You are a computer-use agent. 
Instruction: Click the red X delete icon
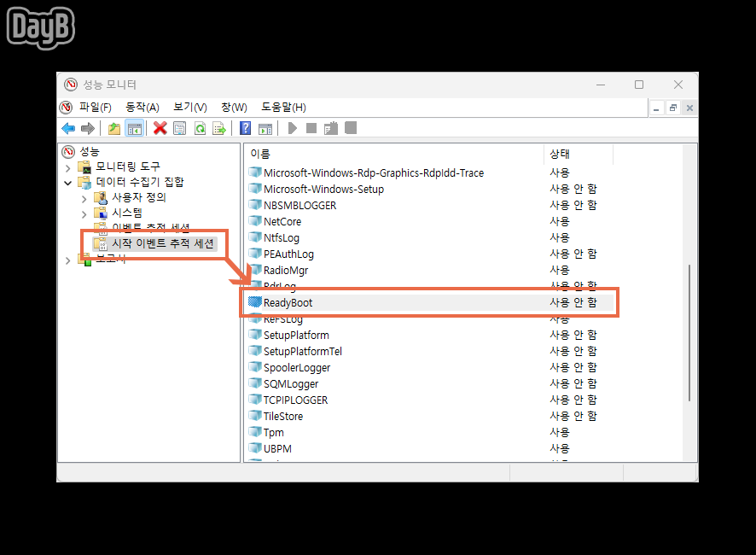tap(159, 128)
